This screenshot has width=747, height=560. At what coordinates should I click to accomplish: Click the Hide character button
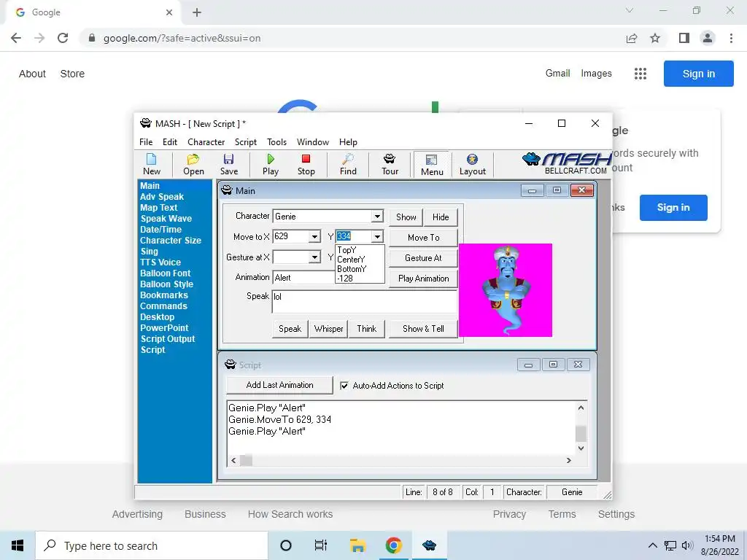point(441,217)
